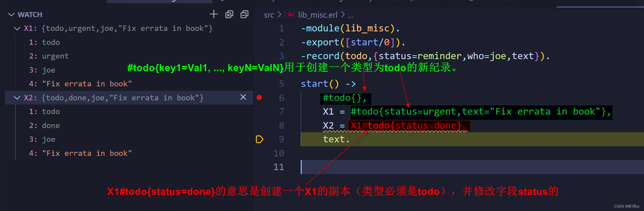644x211 pixels.
Task: Open the lib_misc.erl breadcrumb
Action: pos(318,15)
